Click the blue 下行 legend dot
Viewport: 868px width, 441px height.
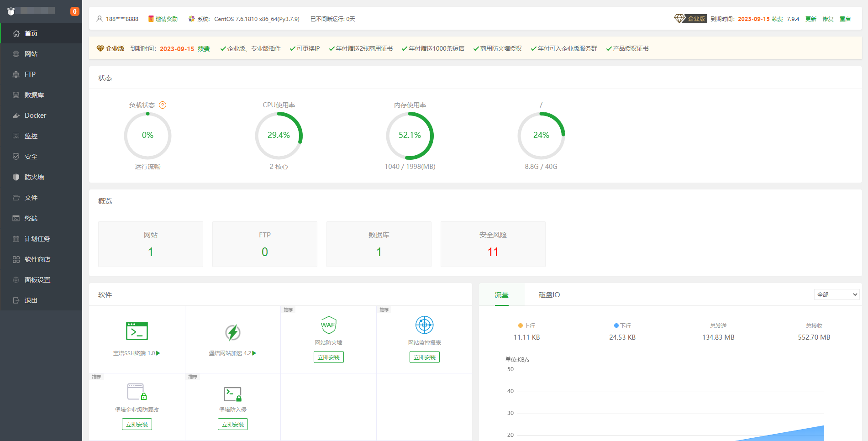pos(616,325)
